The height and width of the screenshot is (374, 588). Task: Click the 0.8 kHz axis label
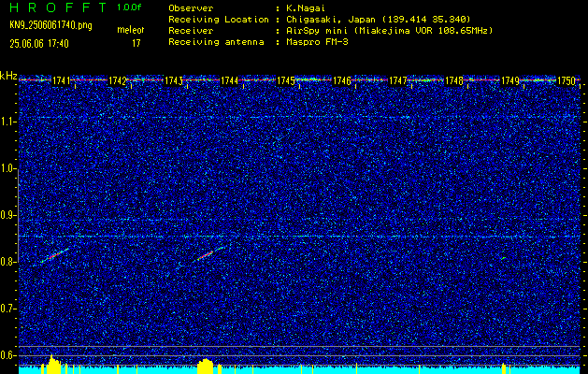[x=7, y=262]
